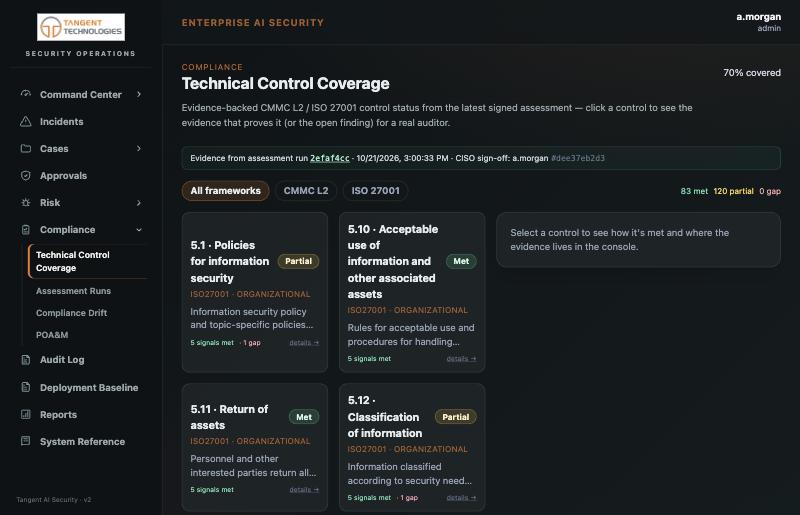
Task: Open the POA&M page
Action: click(x=52, y=335)
